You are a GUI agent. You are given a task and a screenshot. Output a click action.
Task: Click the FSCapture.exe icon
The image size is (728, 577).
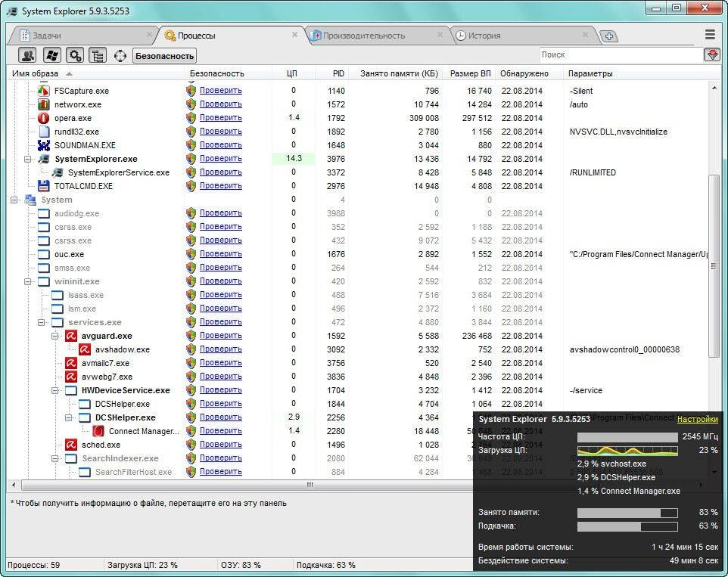pyautogui.click(x=44, y=91)
